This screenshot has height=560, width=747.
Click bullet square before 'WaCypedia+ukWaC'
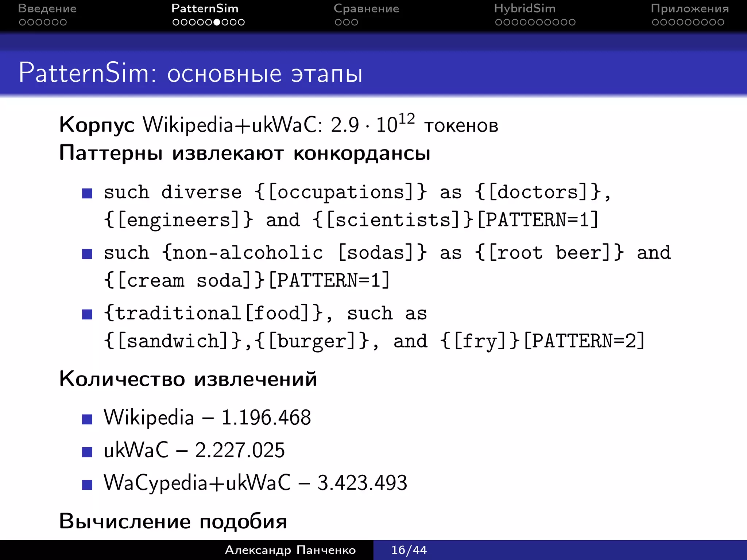[87, 485]
